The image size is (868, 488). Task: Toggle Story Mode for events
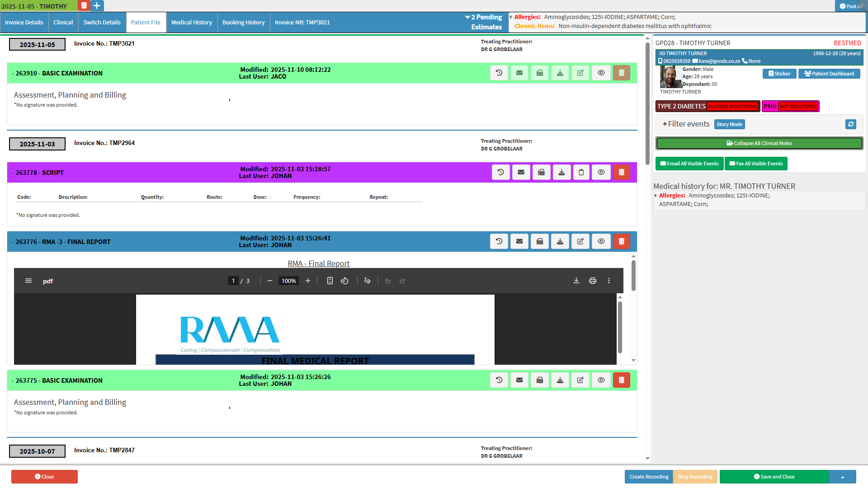click(729, 124)
